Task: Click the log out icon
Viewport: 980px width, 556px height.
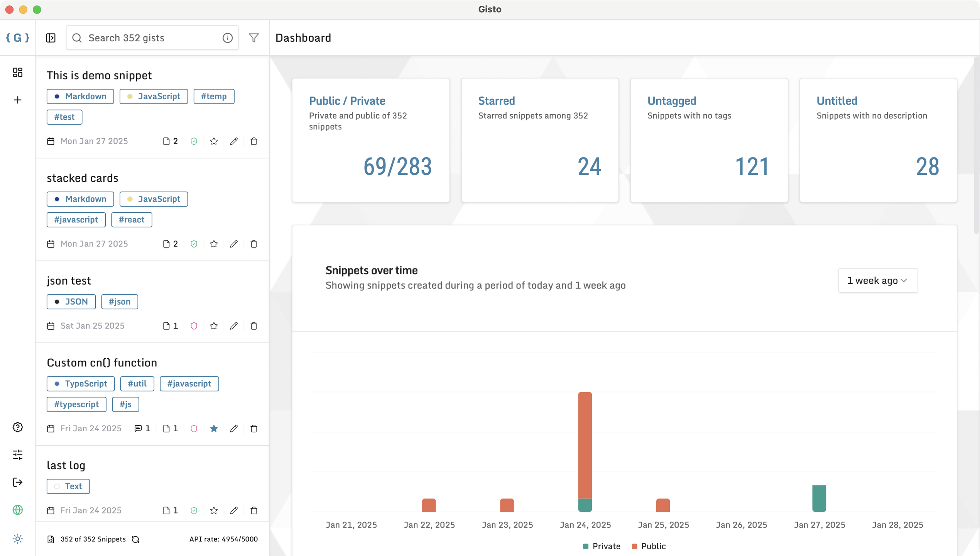Action: (18, 482)
